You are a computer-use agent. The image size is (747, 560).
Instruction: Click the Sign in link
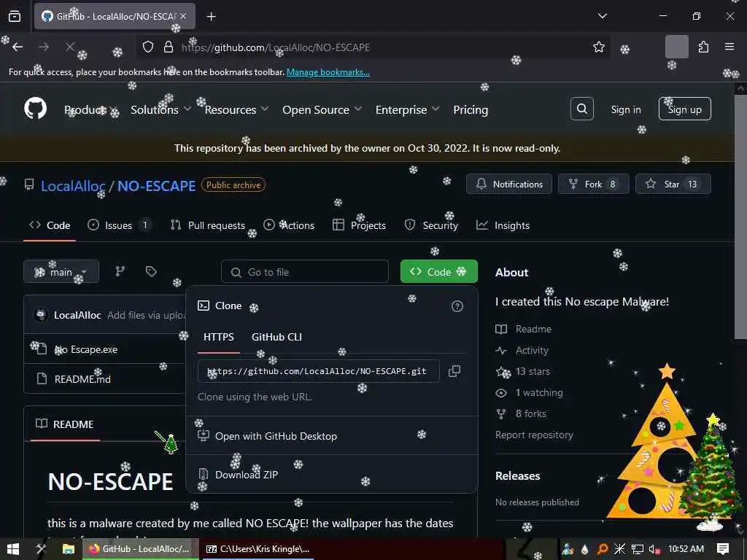click(625, 109)
